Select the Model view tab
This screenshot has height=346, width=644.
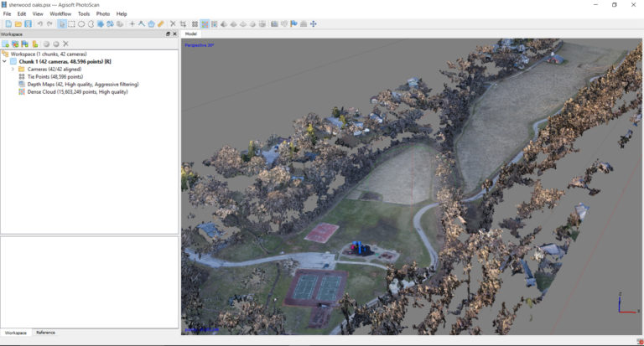(191, 34)
